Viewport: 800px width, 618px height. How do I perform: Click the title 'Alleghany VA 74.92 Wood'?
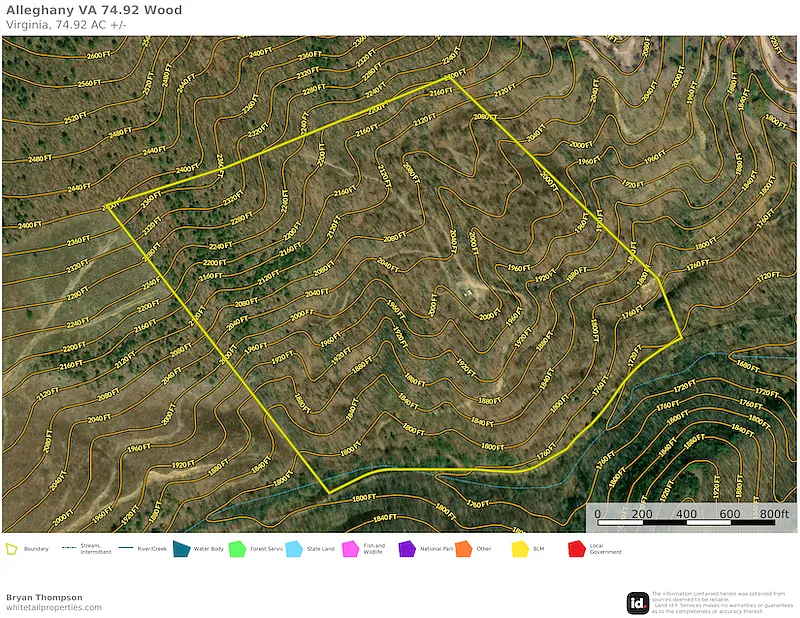pos(94,10)
